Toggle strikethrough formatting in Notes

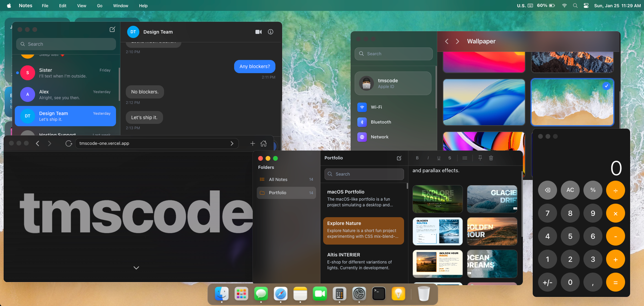450,158
